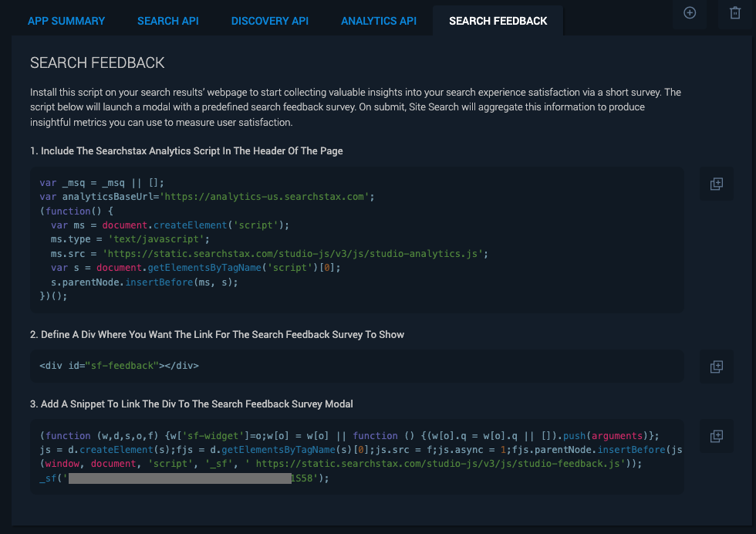The width and height of the screenshot is (756, 534).
Task: Click the step 2 heading about defining a div
Action: click(x=217, y=335)
